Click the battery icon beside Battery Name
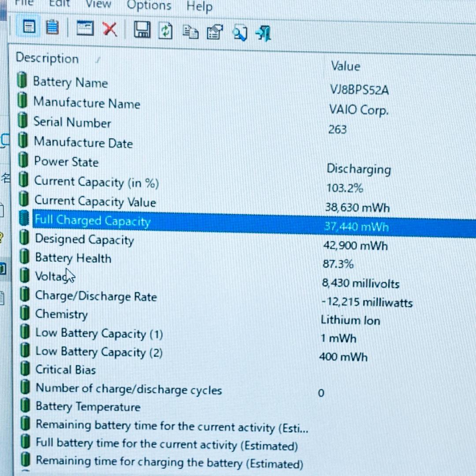The width and height of the screenshot is (476, 476). point(22,80)
